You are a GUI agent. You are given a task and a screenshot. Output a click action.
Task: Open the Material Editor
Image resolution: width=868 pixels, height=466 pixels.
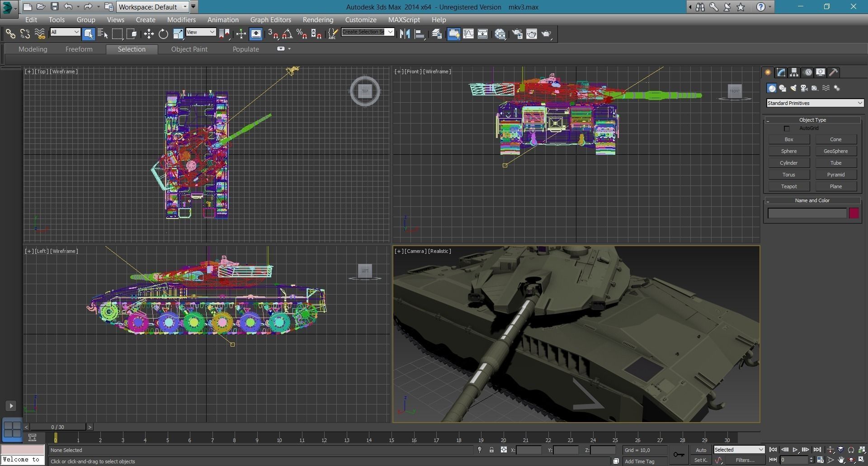pyautogui.click(x=500, y=34)
